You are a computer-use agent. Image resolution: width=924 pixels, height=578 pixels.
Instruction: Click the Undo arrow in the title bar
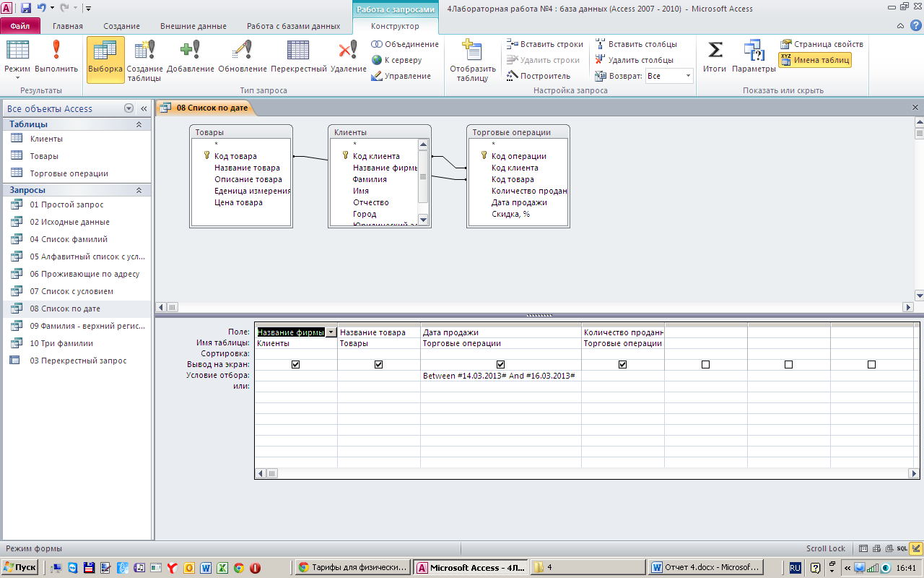click(41, 9)
